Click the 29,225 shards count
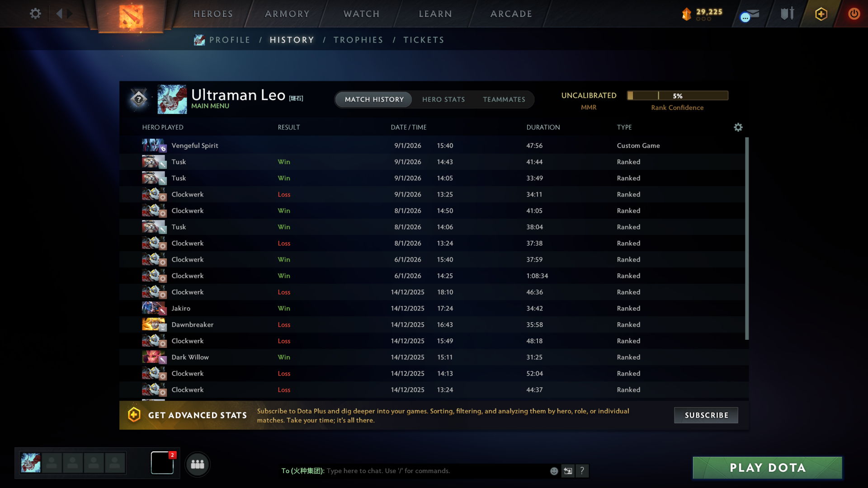This screenshot has width=868, height=488. (709, 12)
